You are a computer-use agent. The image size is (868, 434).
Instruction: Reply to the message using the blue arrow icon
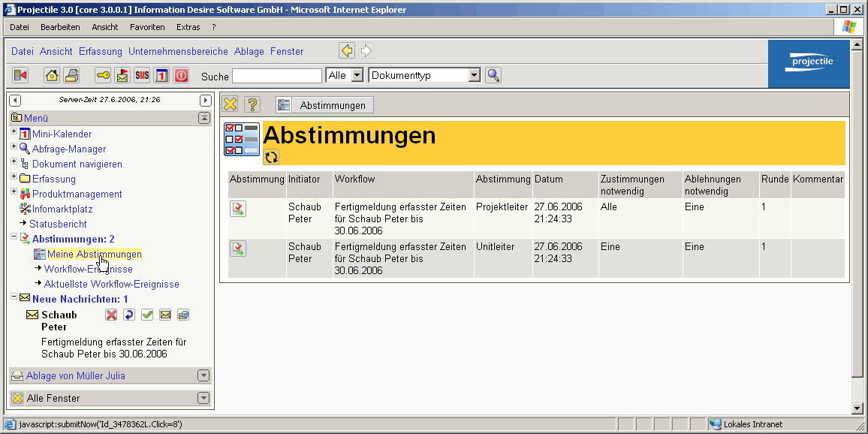point(129,315)
